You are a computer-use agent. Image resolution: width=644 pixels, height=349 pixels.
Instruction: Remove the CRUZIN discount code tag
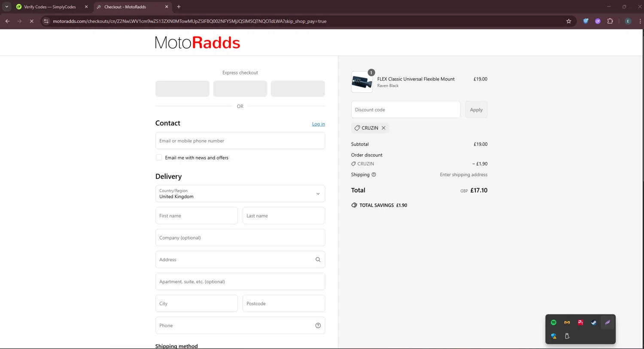[383, 128]
